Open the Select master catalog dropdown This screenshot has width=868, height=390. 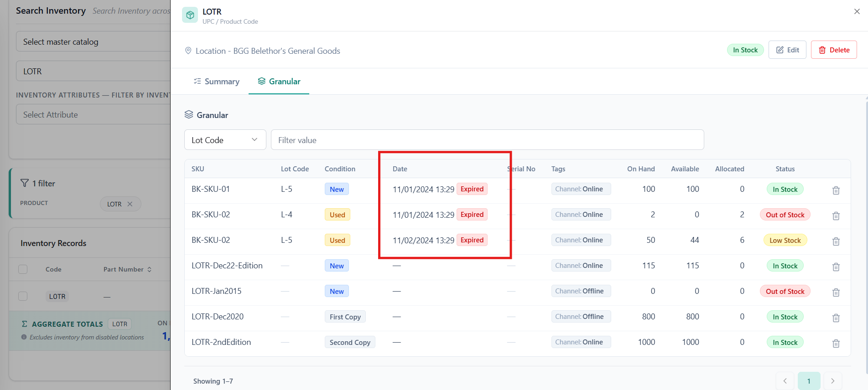coord(93,41)
